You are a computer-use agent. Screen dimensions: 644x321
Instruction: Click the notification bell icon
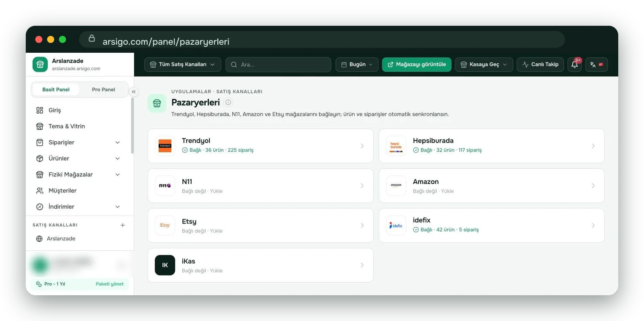(x=575, y=64)
